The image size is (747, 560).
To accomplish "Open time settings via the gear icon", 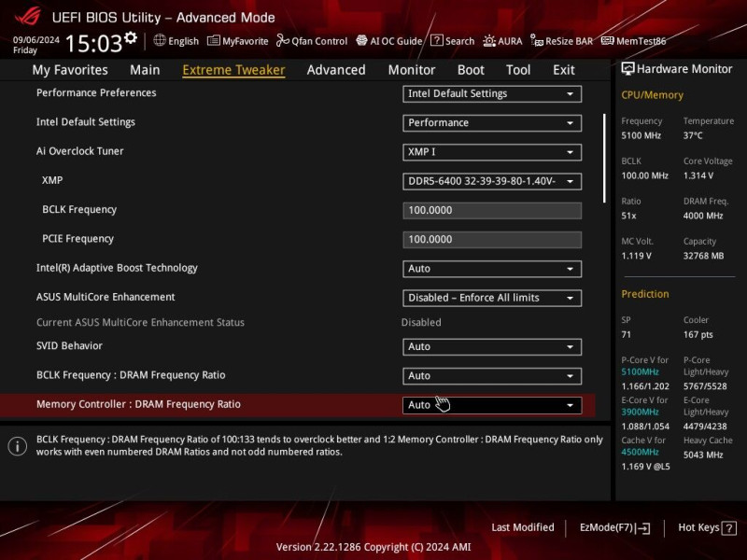I will pos(131,37).
